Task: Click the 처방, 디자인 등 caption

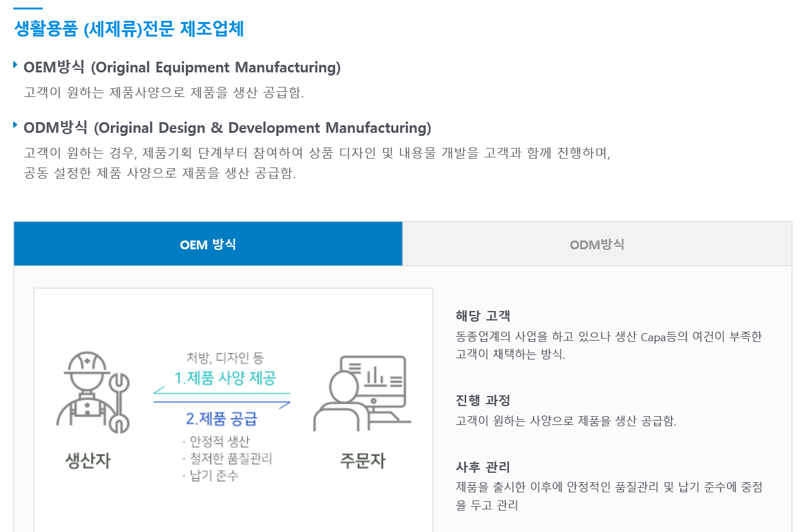Action: [x=225, y=358]
